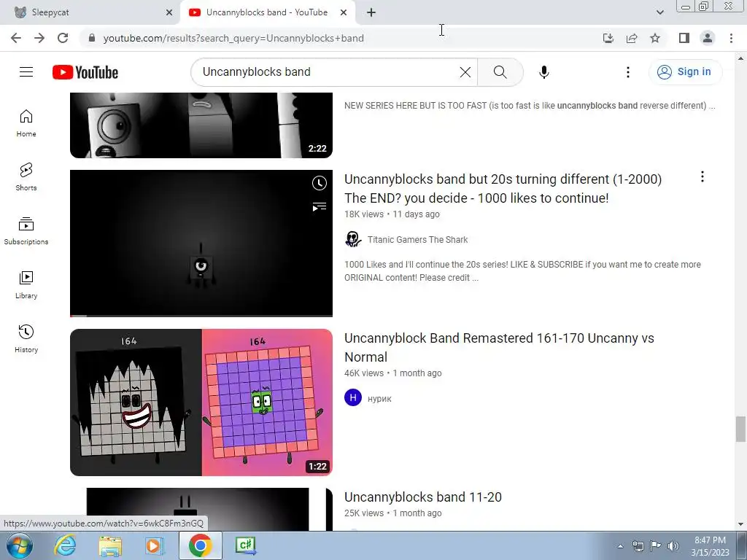Click the scrollbar up arrow
The height and width of the screenshot is (560, 747).
point(740,58)
